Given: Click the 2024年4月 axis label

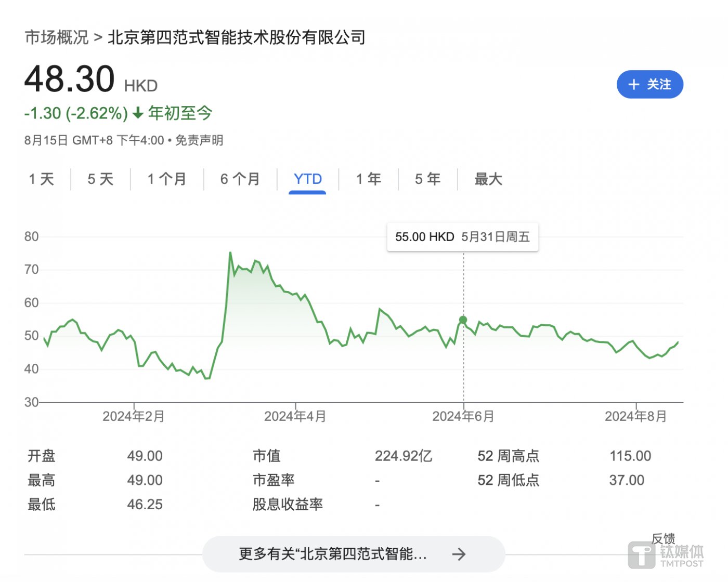Looking at the screenshot, I should [295, 416].
